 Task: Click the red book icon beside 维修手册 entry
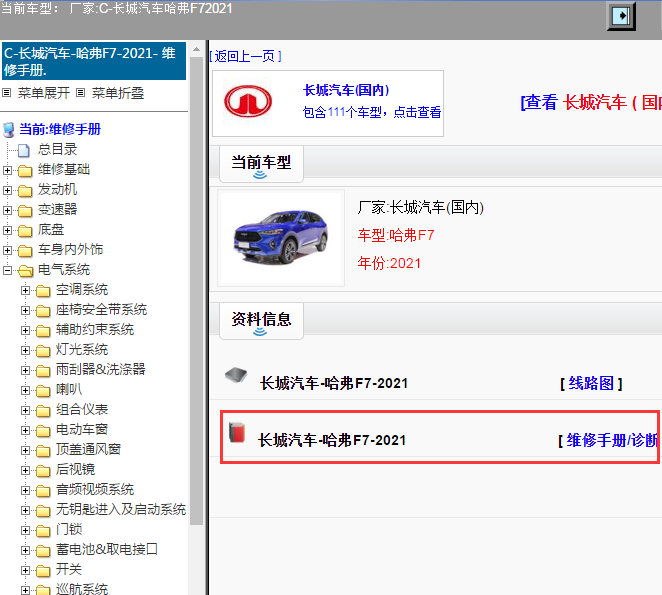[x=237, y=432]
